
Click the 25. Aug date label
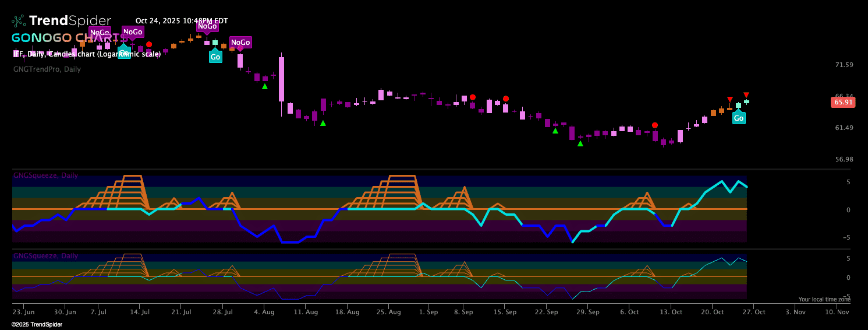pos(388,312)
